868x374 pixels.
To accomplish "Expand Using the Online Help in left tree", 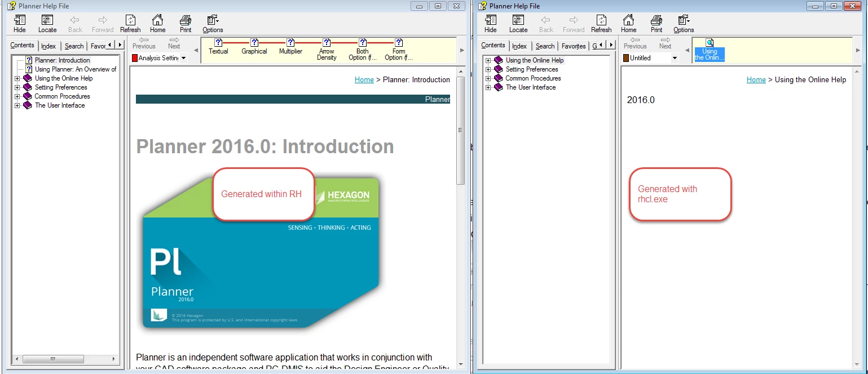I will tap(17, 78).
